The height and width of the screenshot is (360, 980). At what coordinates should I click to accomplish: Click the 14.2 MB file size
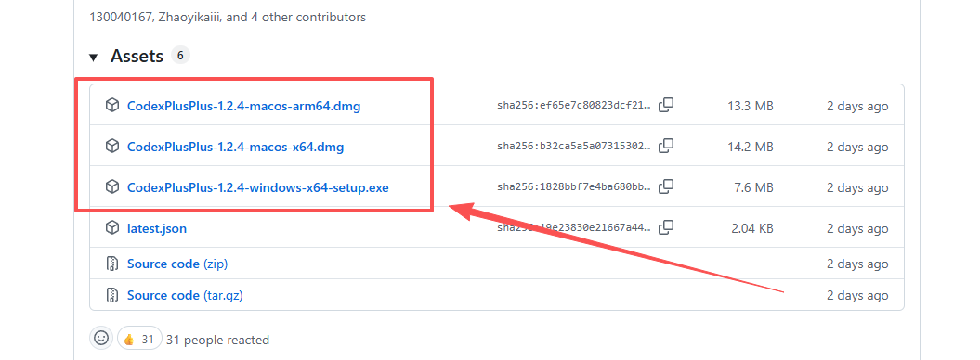750,148
